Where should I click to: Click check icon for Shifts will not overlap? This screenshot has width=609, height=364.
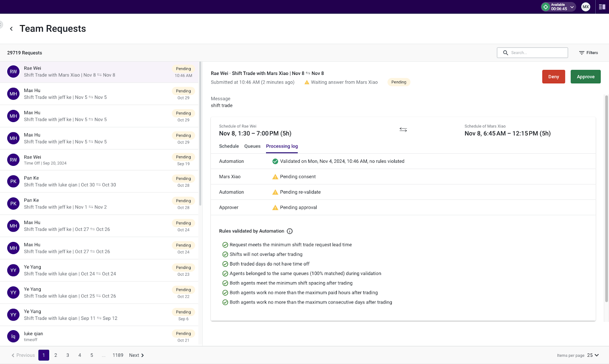225,254
